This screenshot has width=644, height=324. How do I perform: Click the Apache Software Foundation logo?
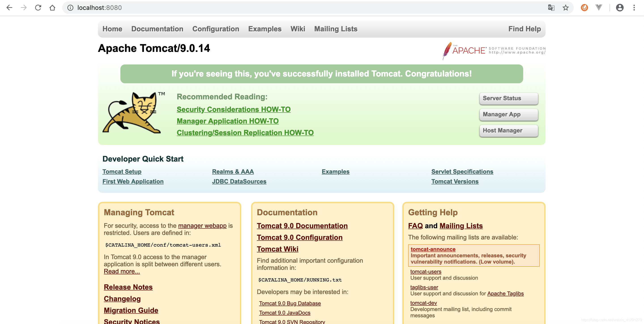point(494,51)
